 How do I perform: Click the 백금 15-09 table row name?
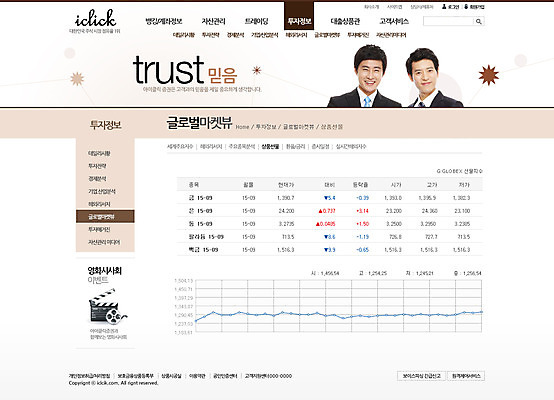[203, 250]
